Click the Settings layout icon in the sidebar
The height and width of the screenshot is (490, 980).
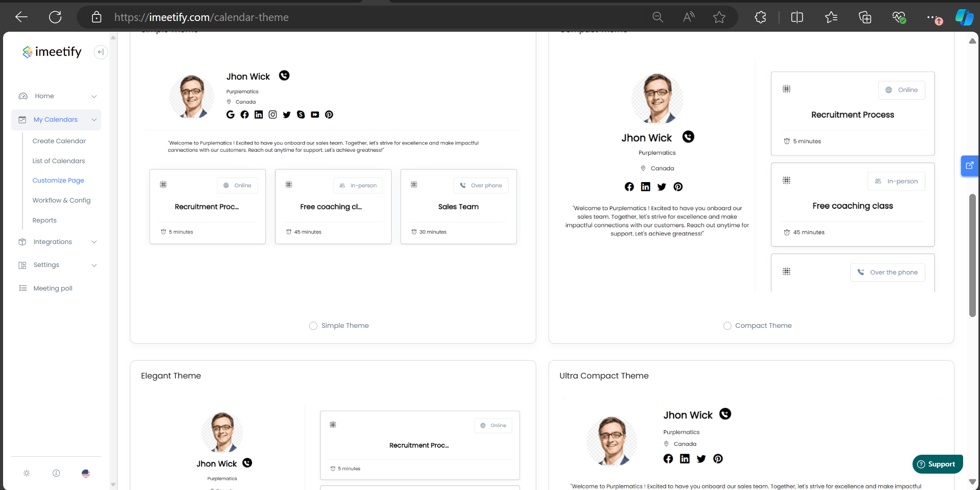(x=22, y=265)
